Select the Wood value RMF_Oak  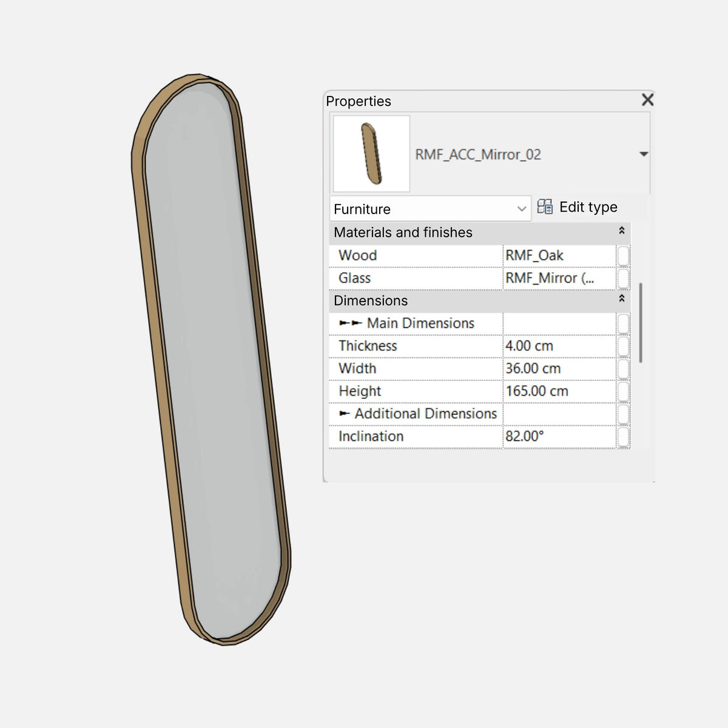[x=559, y=255]
